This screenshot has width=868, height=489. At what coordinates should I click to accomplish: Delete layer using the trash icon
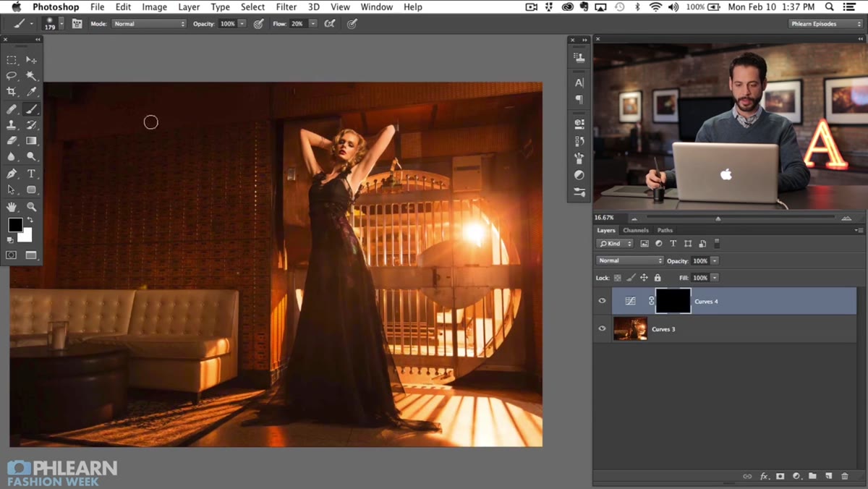coord(845,476)
